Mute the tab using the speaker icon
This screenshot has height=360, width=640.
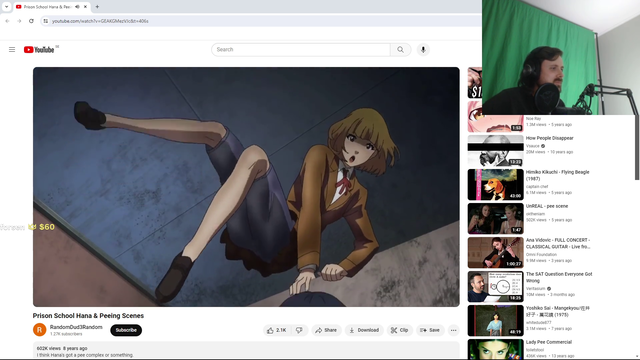pos(77,7)
